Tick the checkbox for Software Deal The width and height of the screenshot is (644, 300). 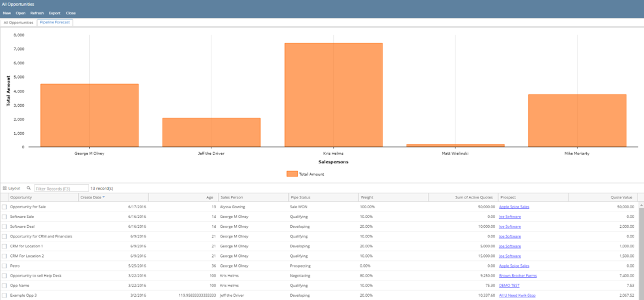tap(4, 226)
